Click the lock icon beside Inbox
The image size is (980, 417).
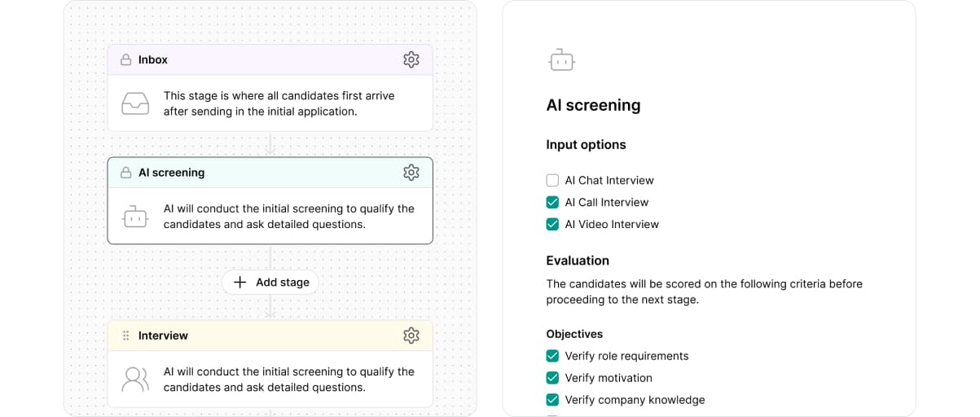point(125,59)
